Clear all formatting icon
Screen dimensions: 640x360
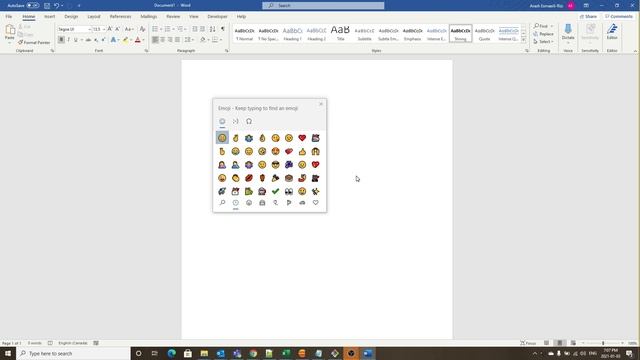(142, 29)
